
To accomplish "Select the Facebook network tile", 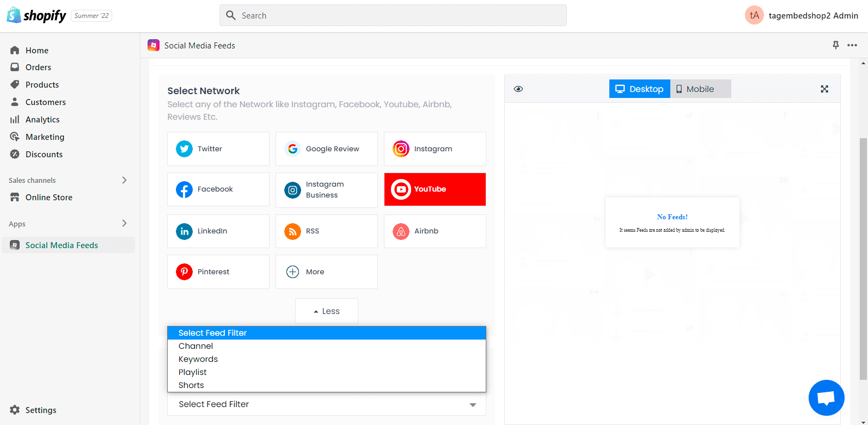I will (218, 189).
